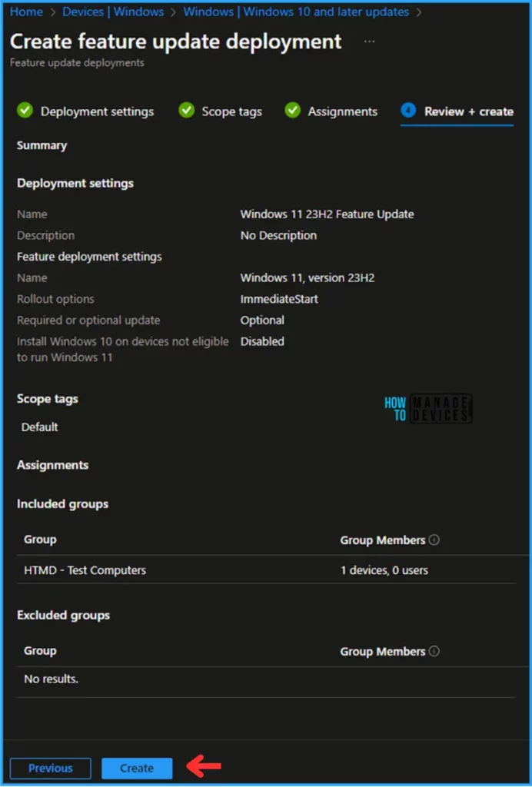Click the 'Disabled' value
Image resolution: width=532 pixels, height=787 pixels.
(262, 341)
